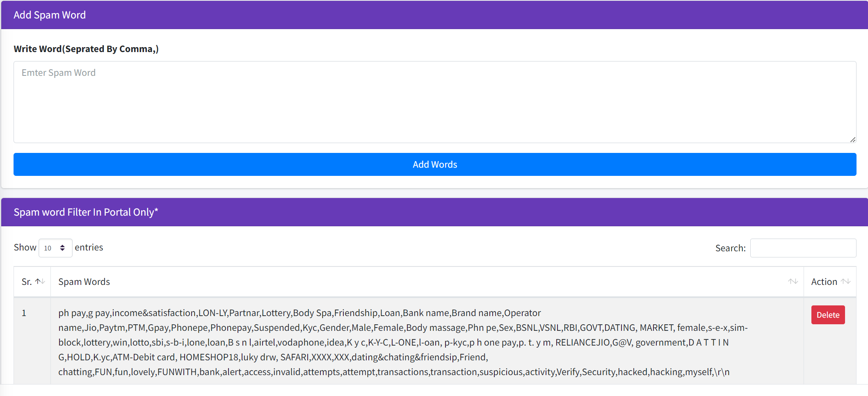Click the Spam Words column header
Viewport: 868px width, 396px height.
427,282
